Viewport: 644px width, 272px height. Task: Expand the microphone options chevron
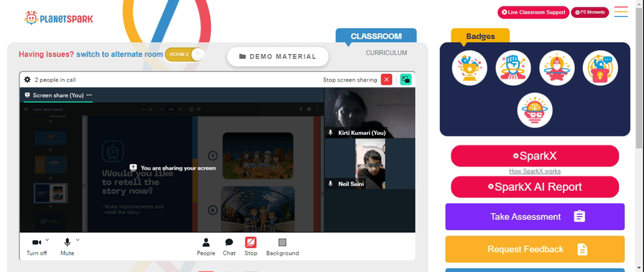[78, 240]
